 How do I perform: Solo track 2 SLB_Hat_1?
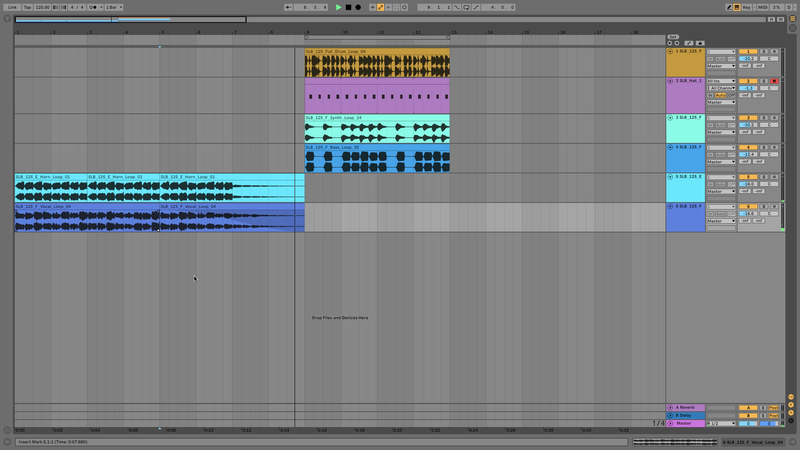pyautogui.click(x=764, y=81)
